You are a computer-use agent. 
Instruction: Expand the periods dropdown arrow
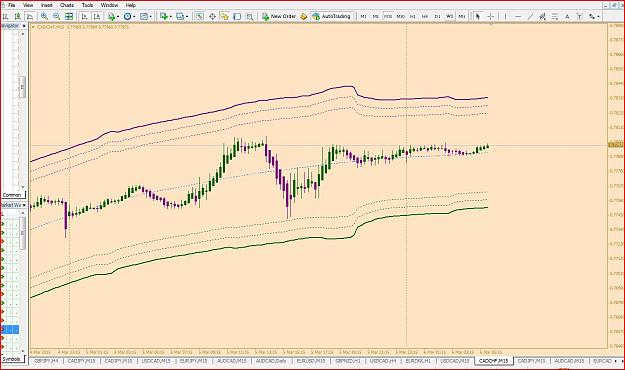(134, 17)
